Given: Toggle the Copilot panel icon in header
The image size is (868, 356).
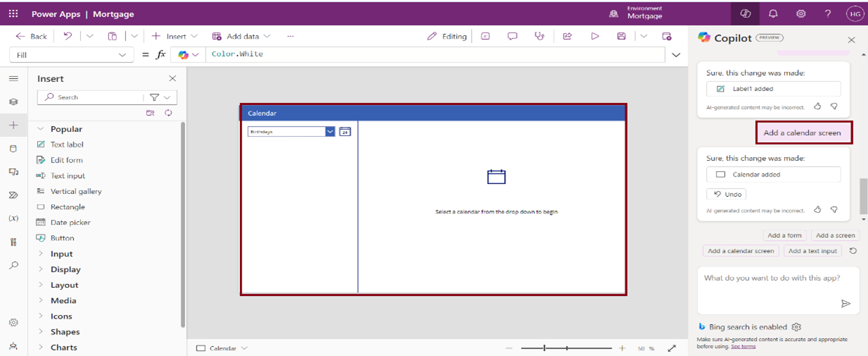Looking at the screenshot, I should (x=746, y=14).
